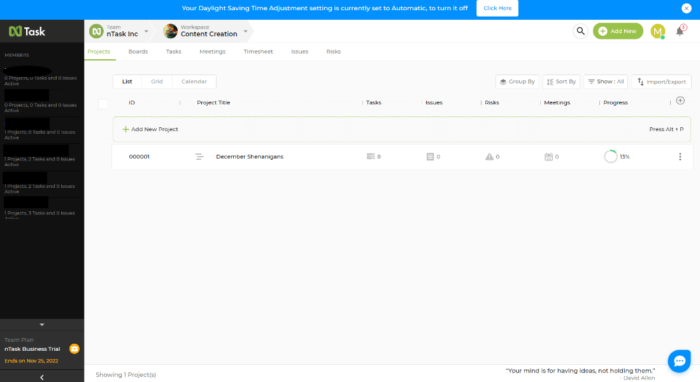Click the Tasks column header
700x382 pixels.
pyautogui.click(x=374, y=103)
